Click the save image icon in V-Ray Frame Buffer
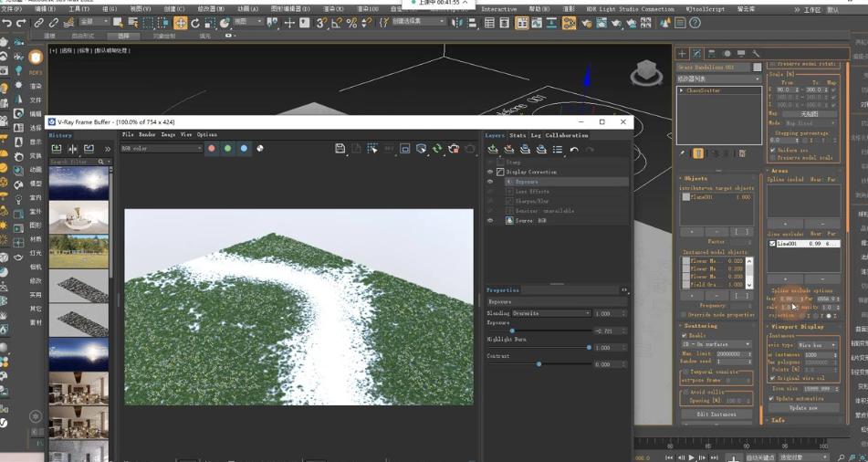 [340, 149]
